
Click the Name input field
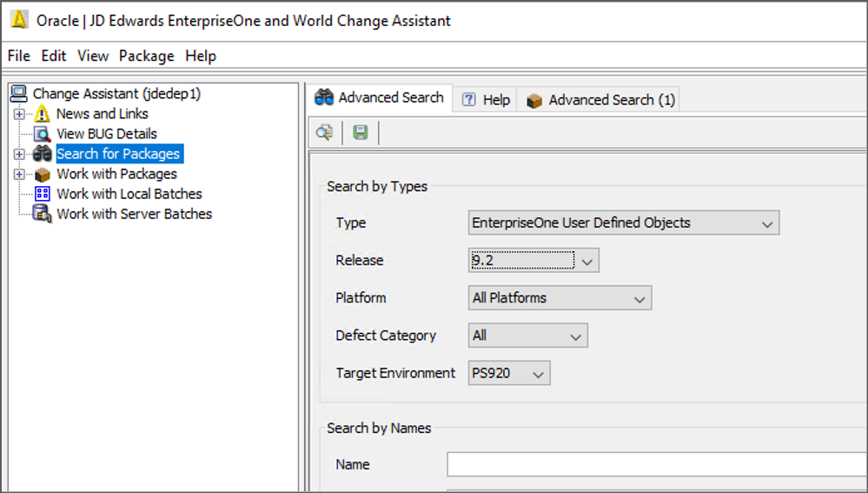coord(657,464)
